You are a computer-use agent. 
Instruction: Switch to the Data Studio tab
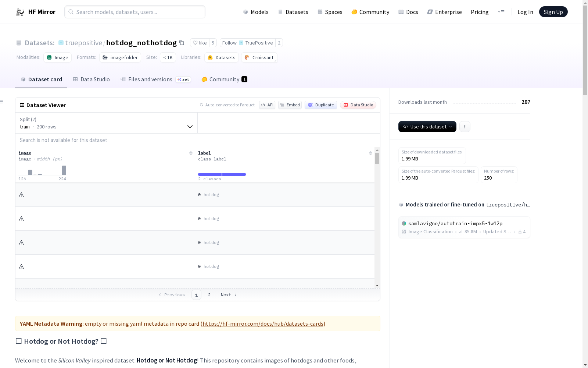click(x=92, y=79)
